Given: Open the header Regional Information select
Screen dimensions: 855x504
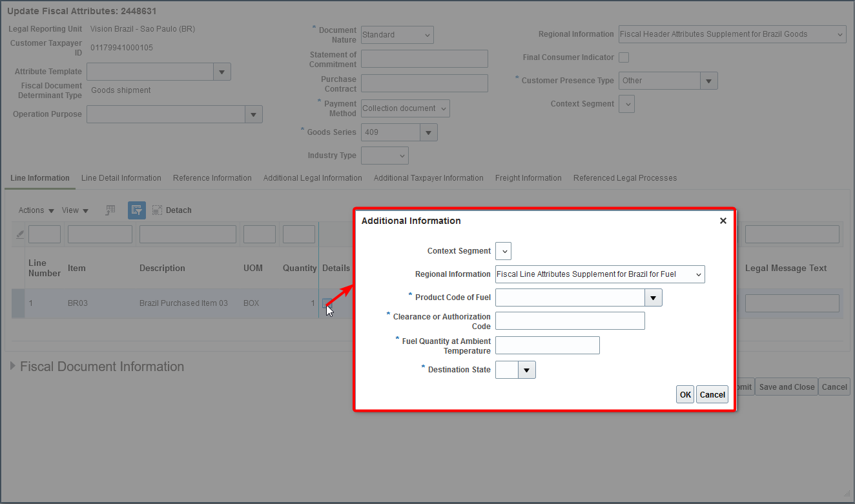Looking at the screenshot, I should [732, 34].
